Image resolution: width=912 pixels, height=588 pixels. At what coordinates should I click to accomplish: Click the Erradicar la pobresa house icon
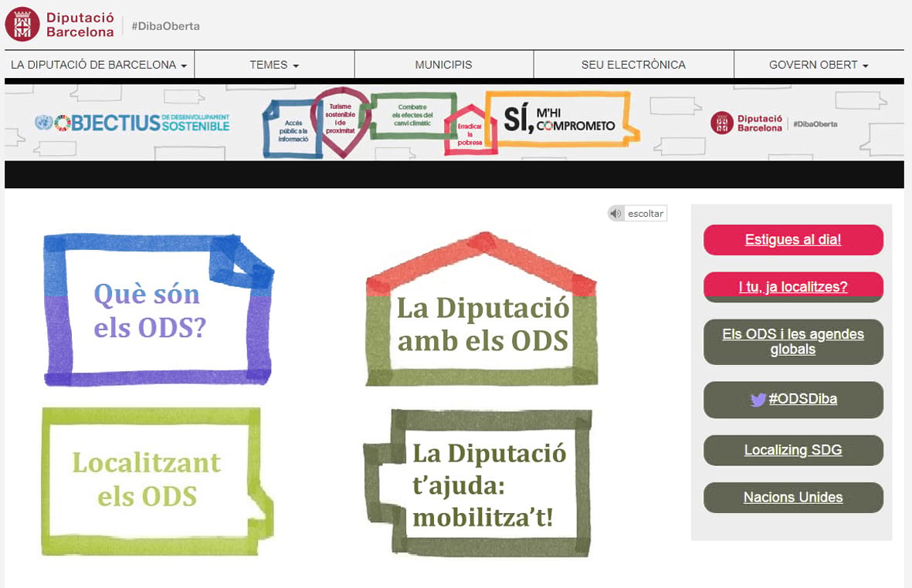[470, 131]
